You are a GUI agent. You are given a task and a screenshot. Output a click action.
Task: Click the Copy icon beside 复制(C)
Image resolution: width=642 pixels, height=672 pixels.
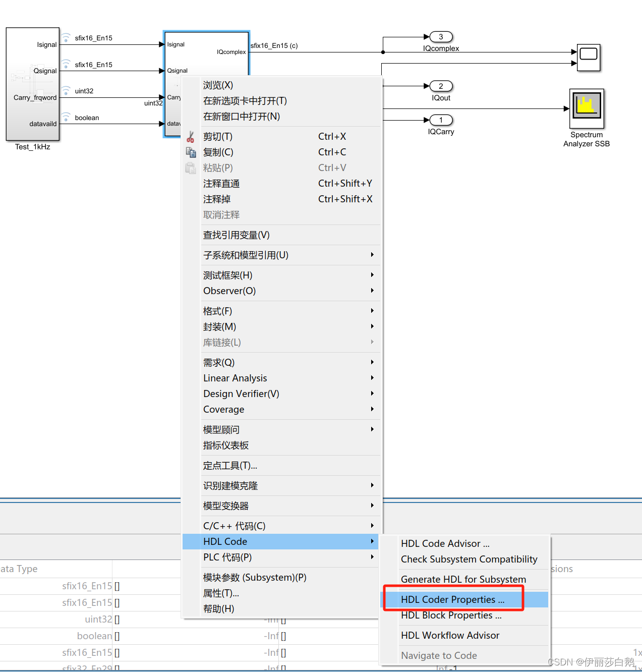(x=191, y=152)
